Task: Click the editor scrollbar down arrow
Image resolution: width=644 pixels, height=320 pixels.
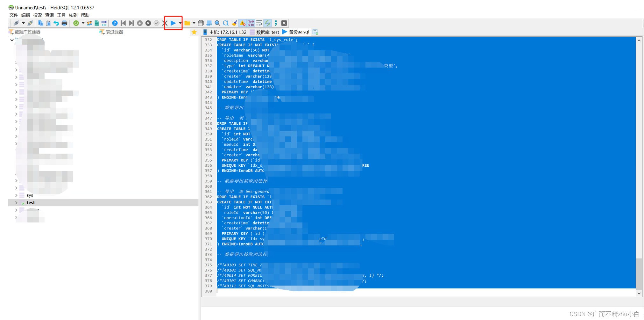Action: point(639,294)
